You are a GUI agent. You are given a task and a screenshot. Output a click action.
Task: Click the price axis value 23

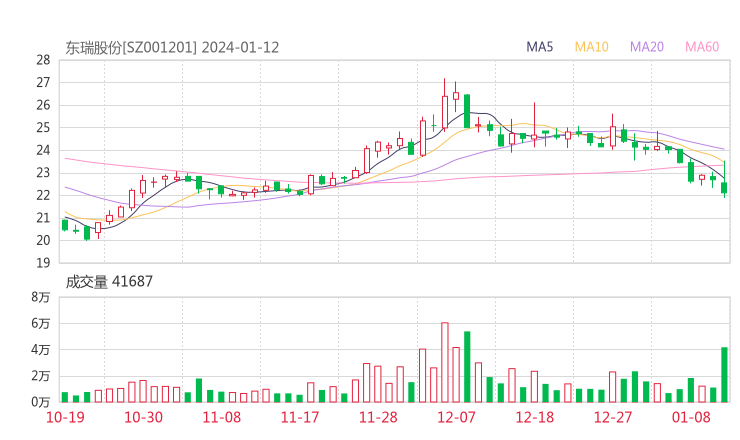pyautogui.click(x=43, y=173)
